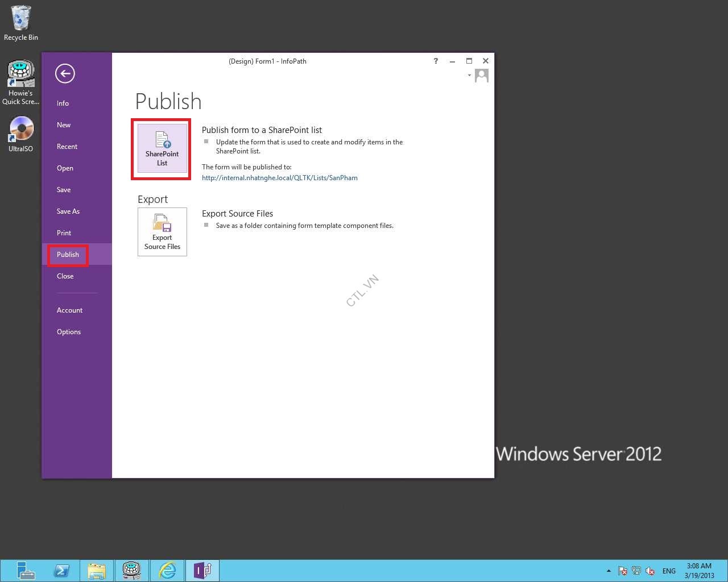This screenshot has height=582, width=728.
Task: Open the SanPham SharePoint list link
Action: [279, 178]
